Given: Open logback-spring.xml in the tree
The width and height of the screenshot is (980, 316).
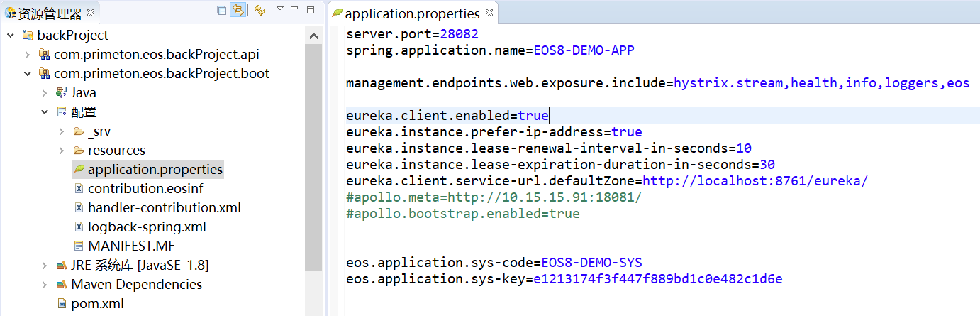Looking at the screenshot, I should pos(146,227).
